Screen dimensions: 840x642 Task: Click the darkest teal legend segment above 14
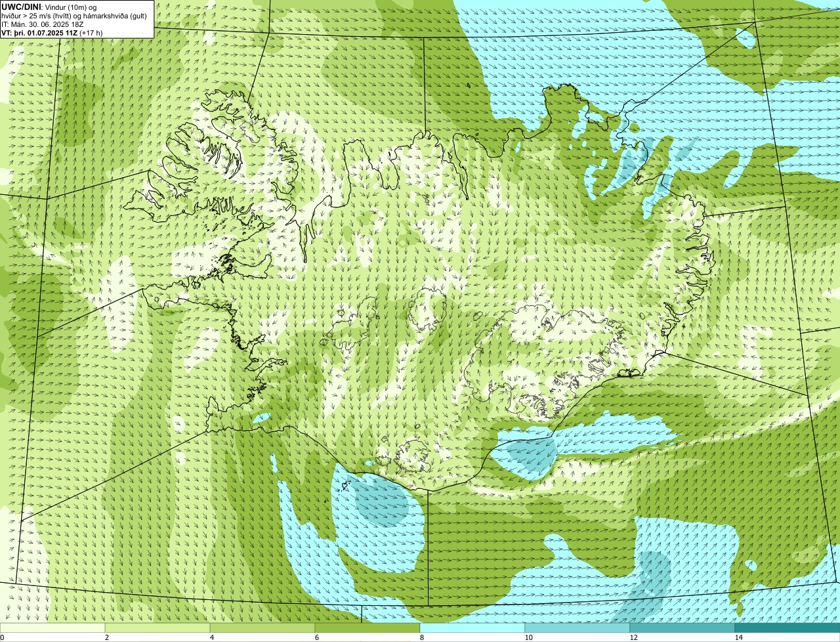tap(787, 628)
